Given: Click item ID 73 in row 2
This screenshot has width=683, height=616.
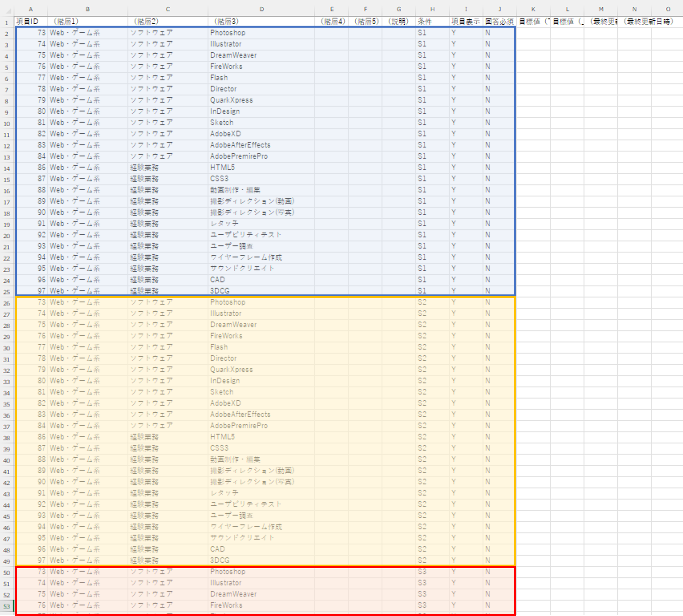Looking at the screenshot, I should pyautogui.click(x=31, y=33).
